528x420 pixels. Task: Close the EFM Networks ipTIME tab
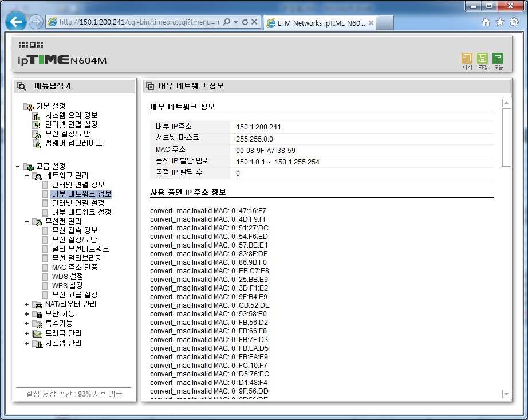371,23
